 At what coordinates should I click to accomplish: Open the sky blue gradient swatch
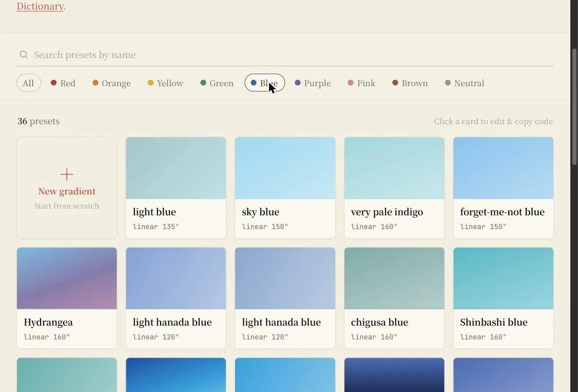285,168
